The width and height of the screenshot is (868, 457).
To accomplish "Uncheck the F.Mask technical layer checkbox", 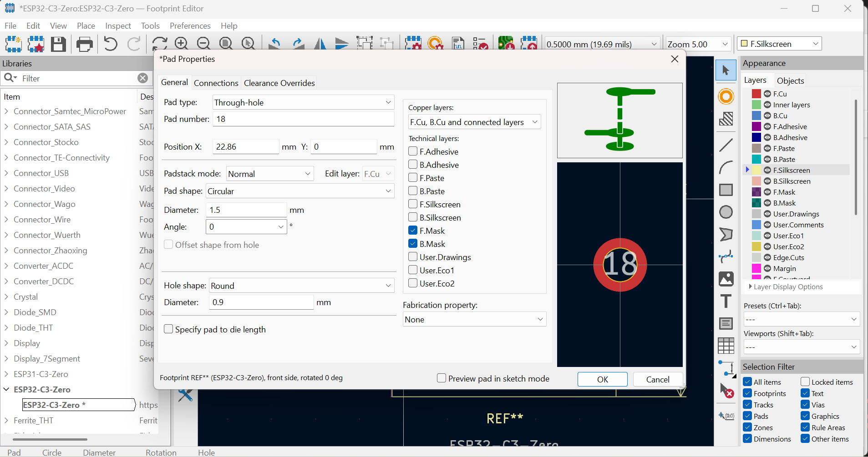I will coord(413,231).
